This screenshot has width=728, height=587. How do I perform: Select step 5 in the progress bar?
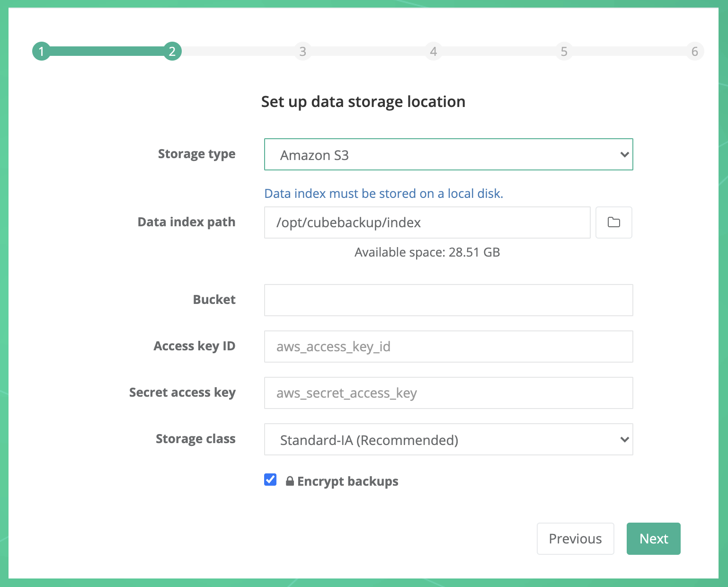point(564,51)
